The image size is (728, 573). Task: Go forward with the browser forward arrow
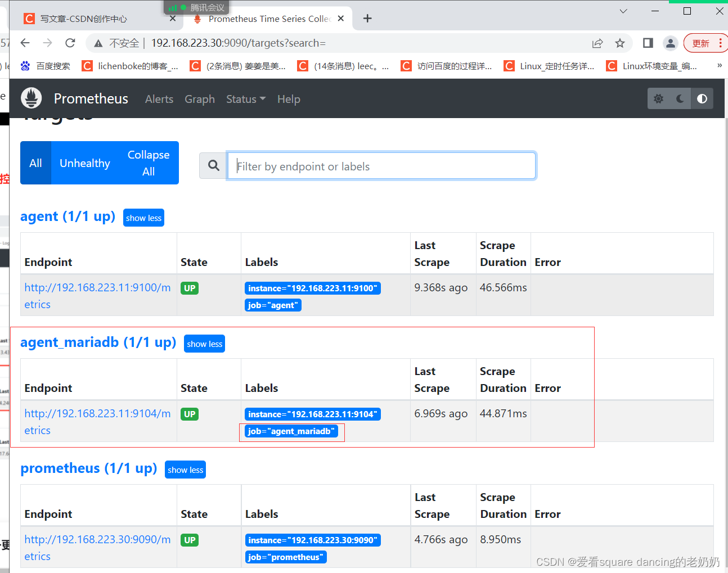pyautogui.click(x=48, y=43)
